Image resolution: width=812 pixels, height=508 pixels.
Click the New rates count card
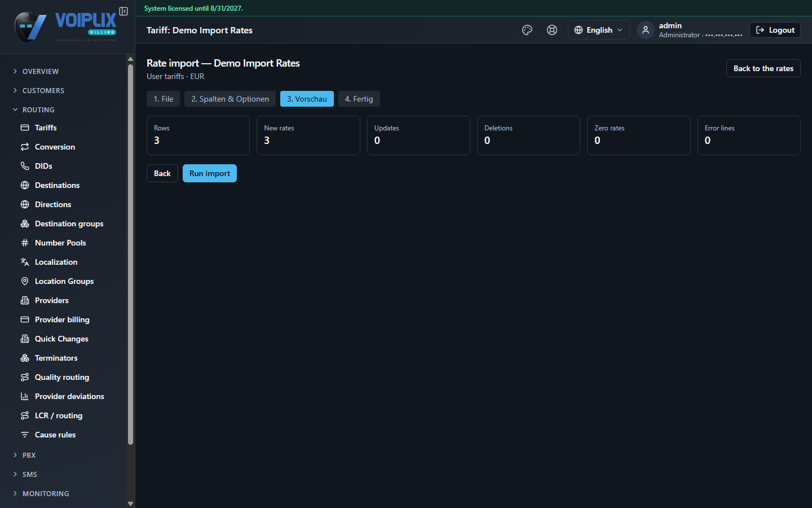tap(308, 135)
